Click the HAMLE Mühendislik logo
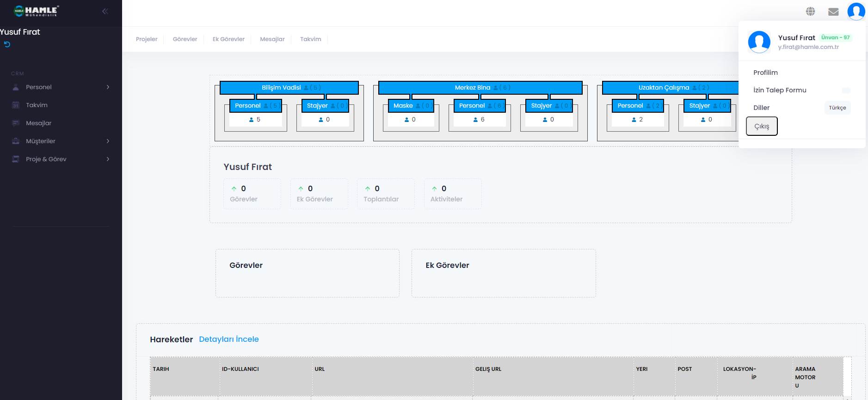The height and width of the screenshot is (400, 868). pos(36,11)
